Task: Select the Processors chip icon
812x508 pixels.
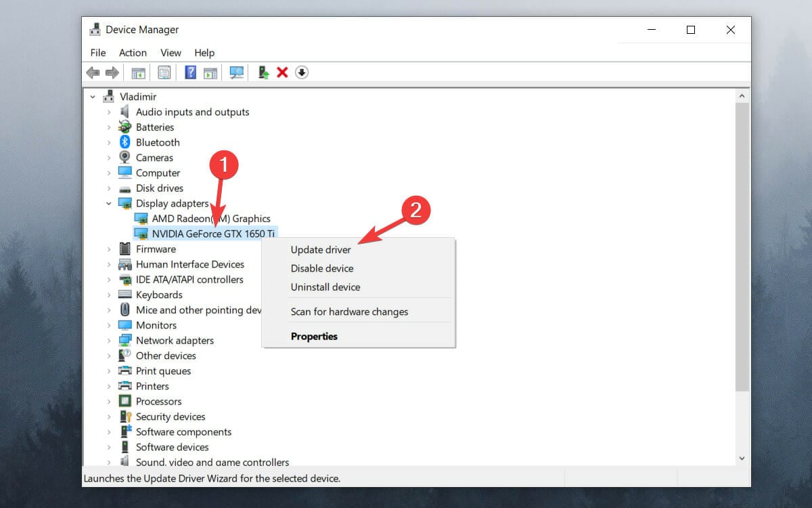Action: pos(125,402)
